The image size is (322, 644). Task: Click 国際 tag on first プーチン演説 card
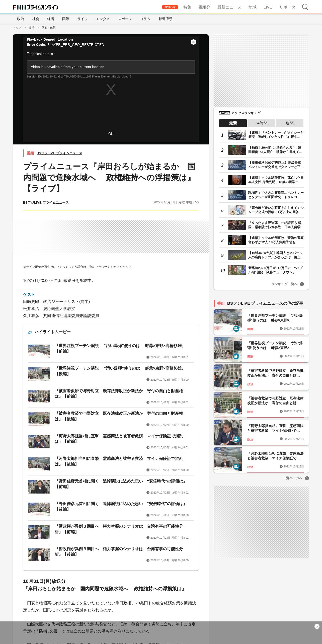tap(250, 329)
